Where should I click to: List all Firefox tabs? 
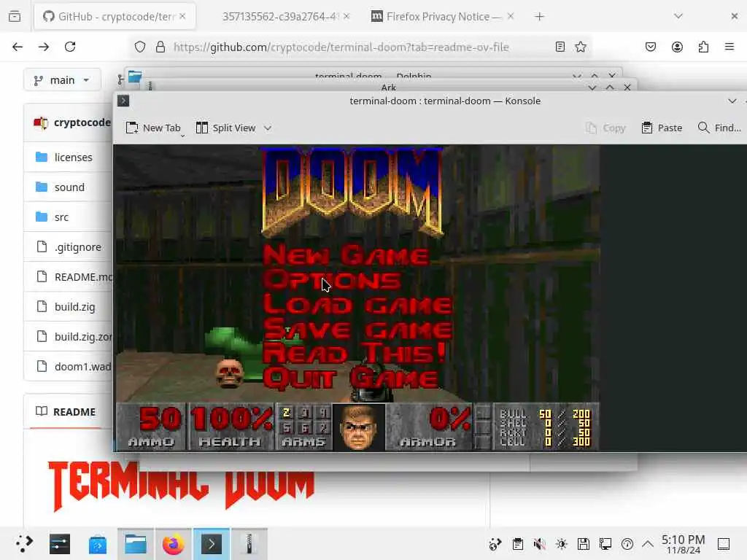click(678, 17)
